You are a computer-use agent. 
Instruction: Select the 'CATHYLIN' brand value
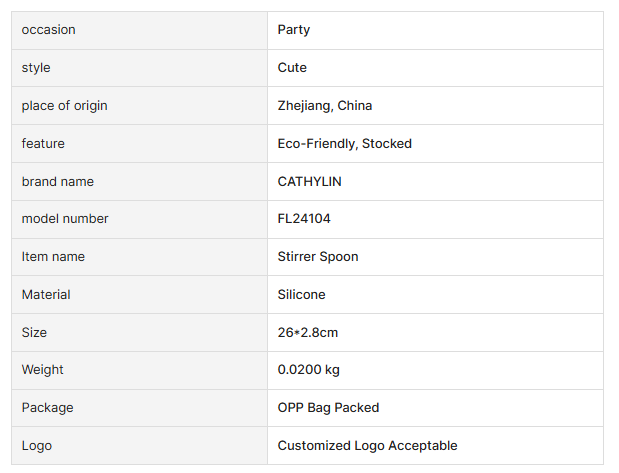(x=310, y=182)
